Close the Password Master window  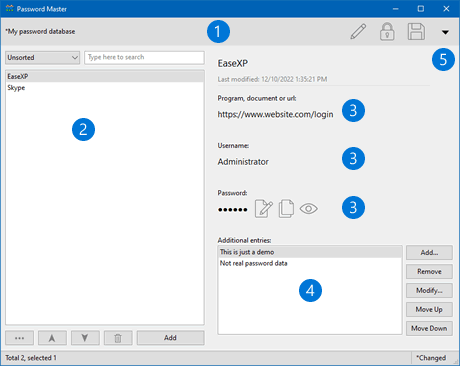[446, 9]
